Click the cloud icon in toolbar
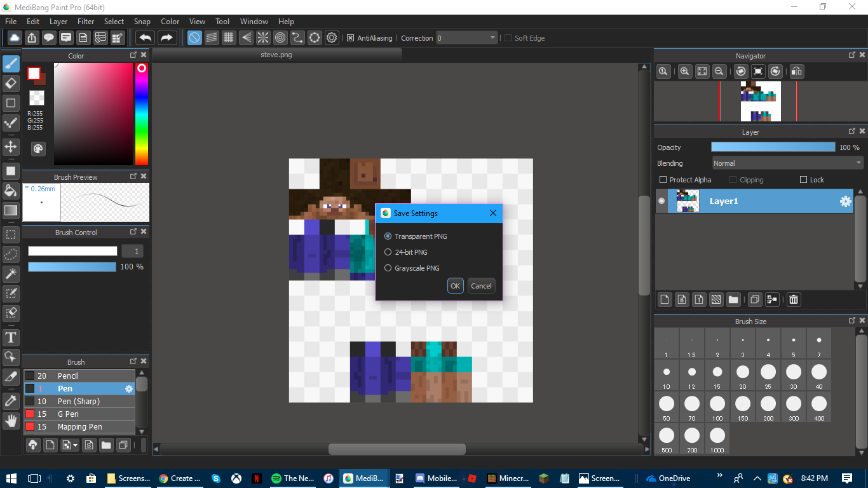The width and height of the screenshot is (868, 488). pyautogui.click(x=15, y=38)
